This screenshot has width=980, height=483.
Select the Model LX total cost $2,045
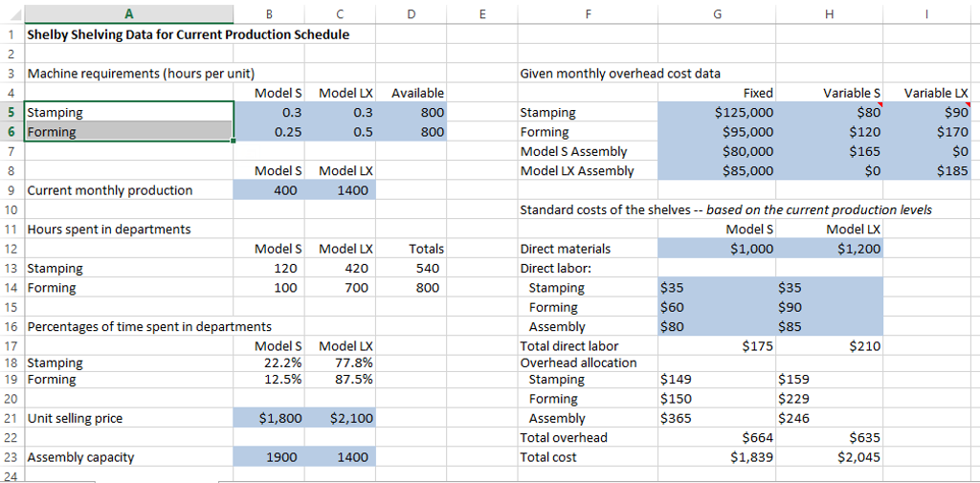point(830,457)
